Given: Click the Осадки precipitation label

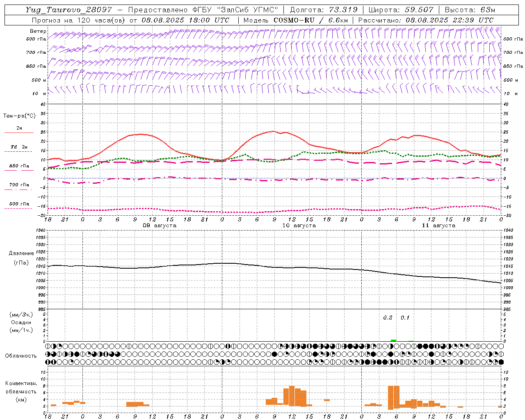Looking at the screenshot, I should point(21,322).
